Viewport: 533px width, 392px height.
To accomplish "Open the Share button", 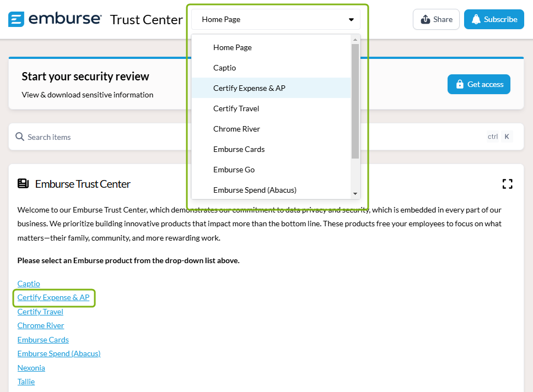I will [436, 19].
